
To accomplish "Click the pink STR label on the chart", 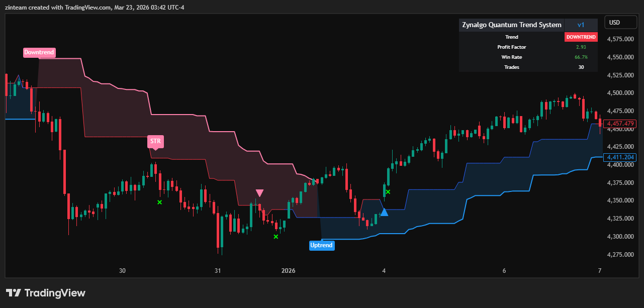I will click(155, 141).
